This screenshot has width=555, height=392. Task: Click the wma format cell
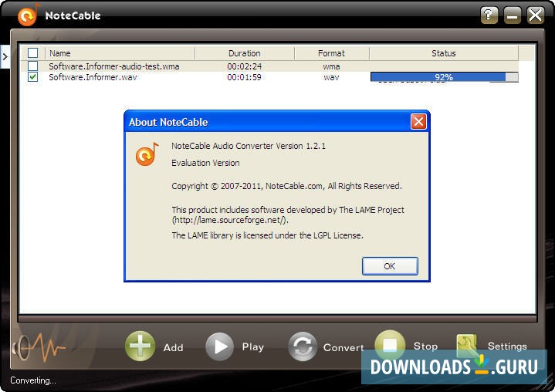tap(332, 66)
